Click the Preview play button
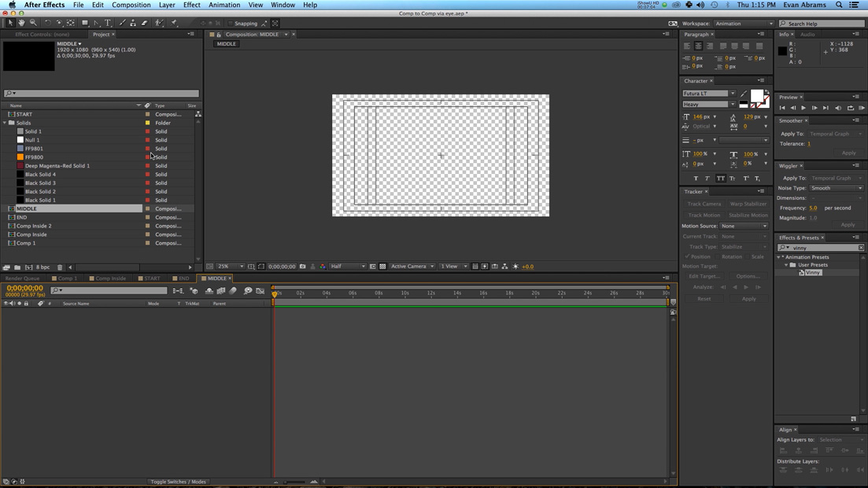868x488 pixels. [803, 108]
